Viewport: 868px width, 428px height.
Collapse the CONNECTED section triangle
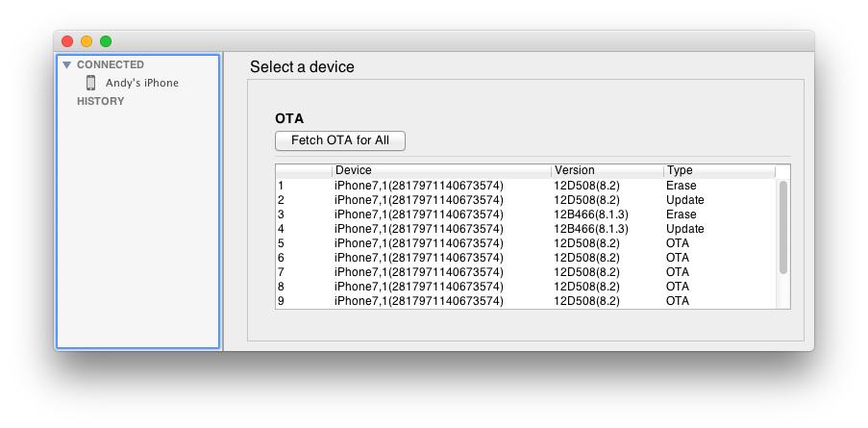tap(66, 65)
